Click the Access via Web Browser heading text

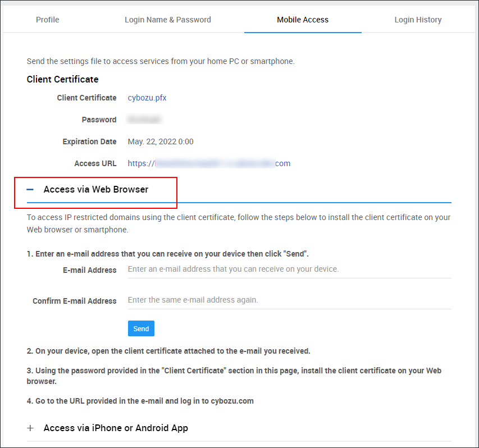[x=95, y=190]
